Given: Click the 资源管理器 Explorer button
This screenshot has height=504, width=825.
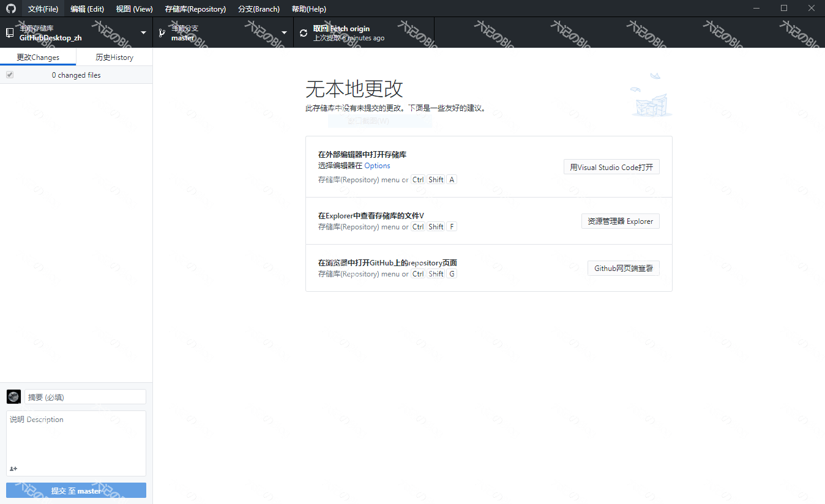Looking at the screenshot, I should coord(621,221).
